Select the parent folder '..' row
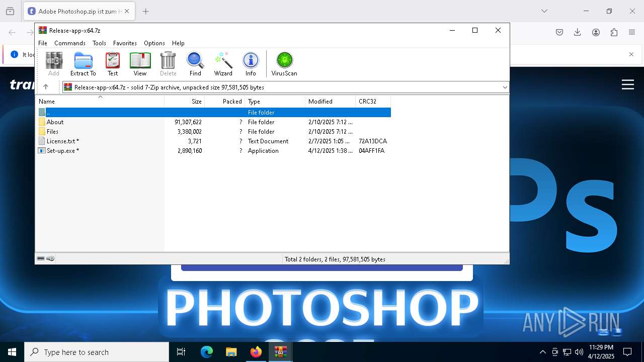This screenshot has width=644, height=362. pos(214,113)
